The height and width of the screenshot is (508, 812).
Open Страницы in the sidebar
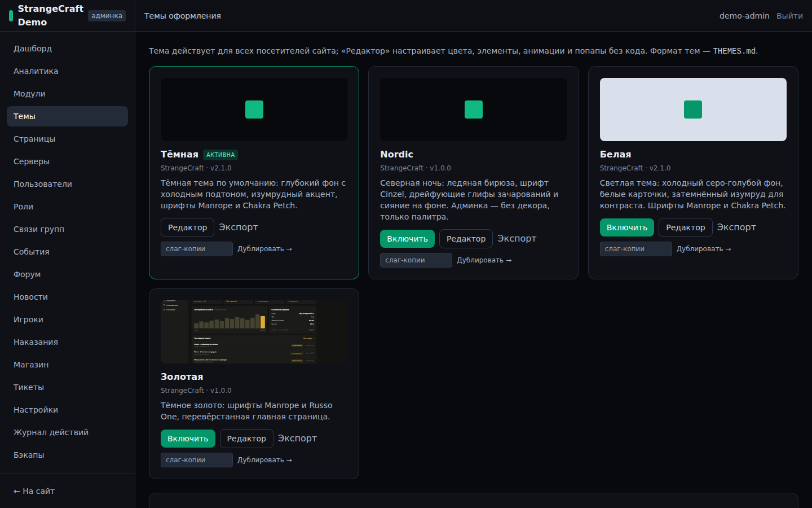point(67,139)
